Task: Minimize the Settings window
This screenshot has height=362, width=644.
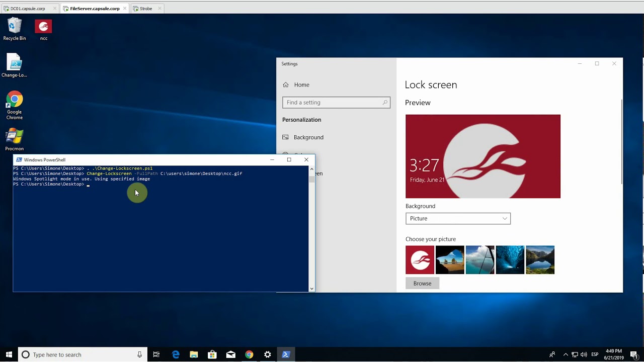Action: coord(580,64)
